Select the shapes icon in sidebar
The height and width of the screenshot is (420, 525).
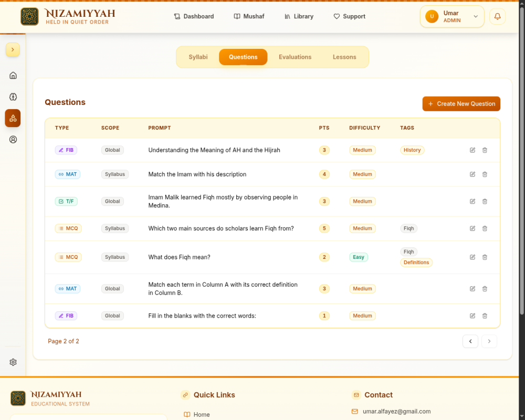13,118
